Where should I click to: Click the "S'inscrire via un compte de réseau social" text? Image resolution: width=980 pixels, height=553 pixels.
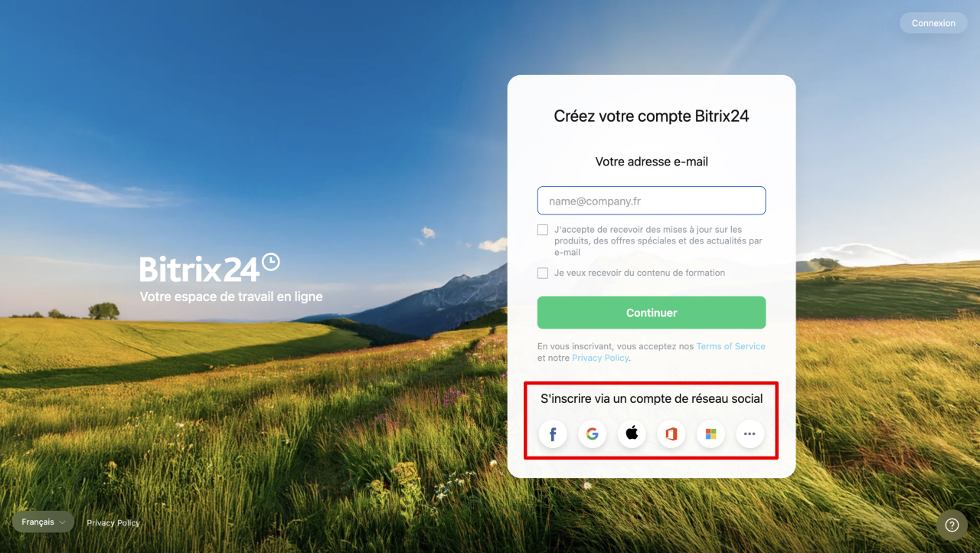(652, 398)
